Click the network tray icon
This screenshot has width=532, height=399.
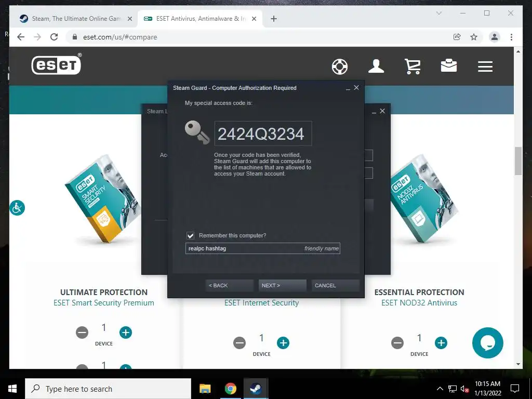[x=453, y=389]
